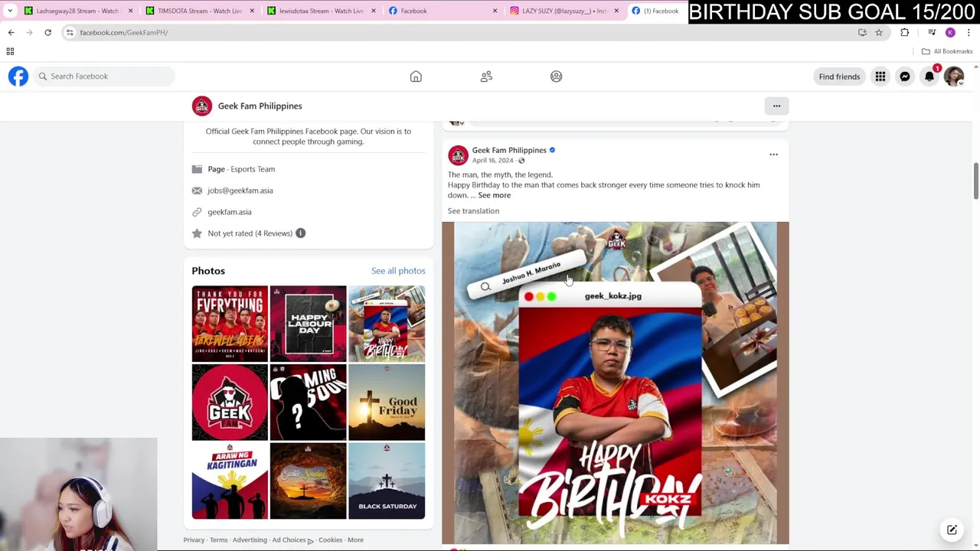Image resolution: width=980 pixels, height=551 pixels.
Task: Switch to the TIMSDOTA Stream tab
Action: pyautogui.click(x=195, y=11)
